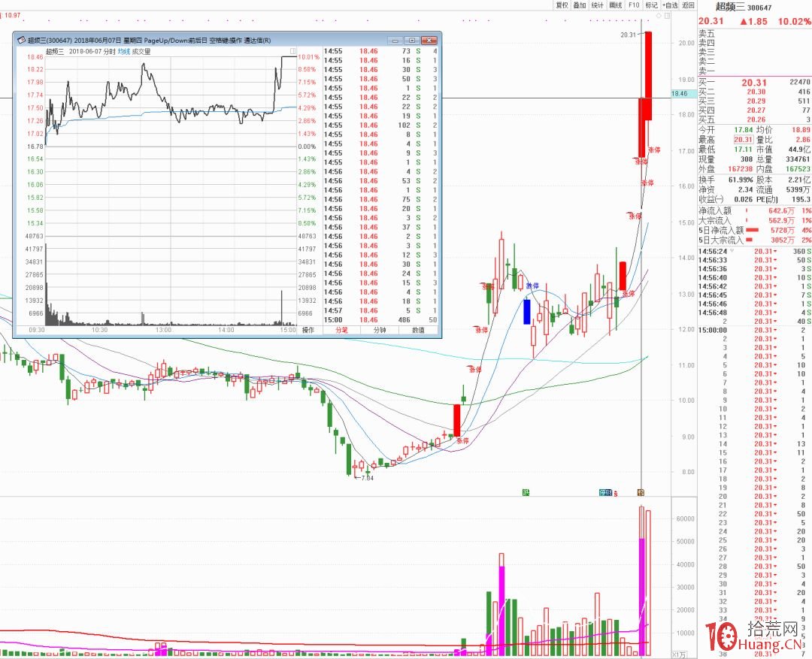
Task: Switch to the 分笔 tab
Action: coord(341,330)
